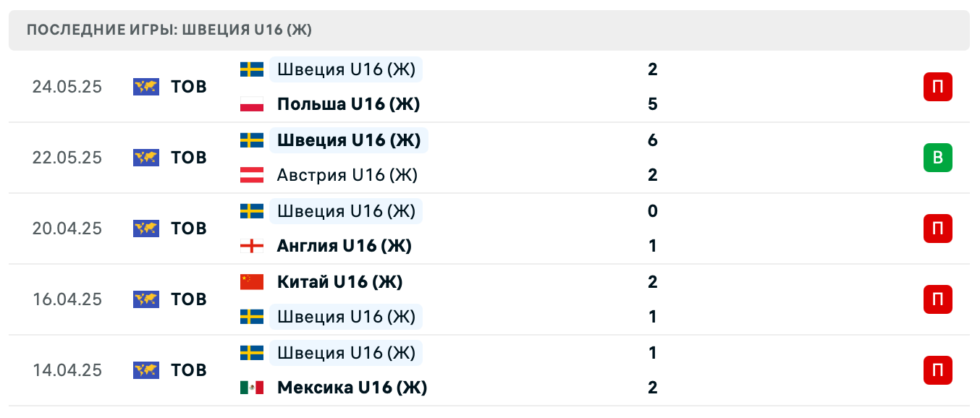980x418 pixels.
Task: Click the green В win badge
Action: point(937,158)
